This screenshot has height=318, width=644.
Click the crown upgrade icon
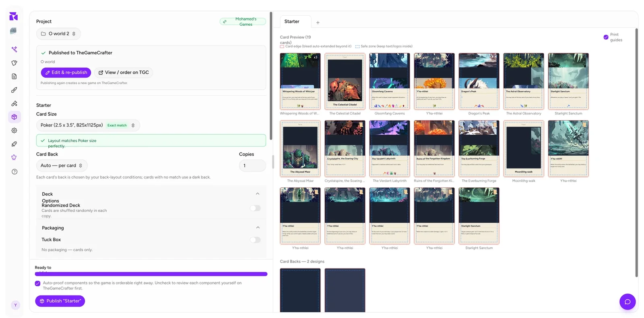14,157
